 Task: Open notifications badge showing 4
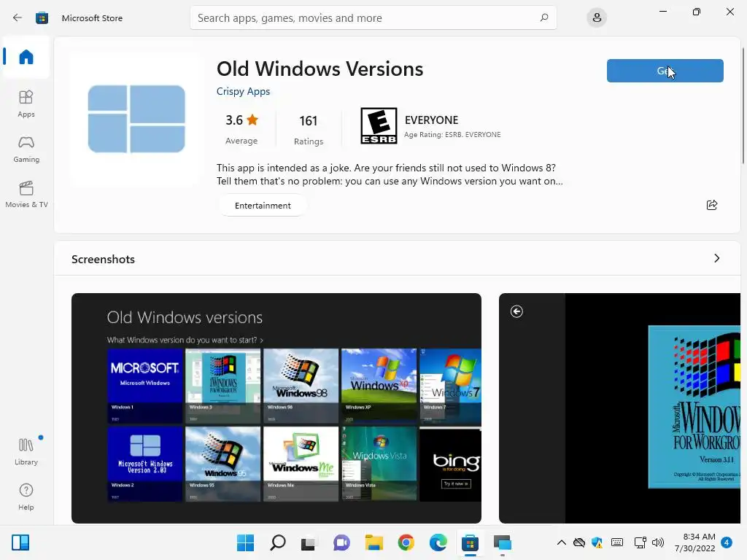727,542
